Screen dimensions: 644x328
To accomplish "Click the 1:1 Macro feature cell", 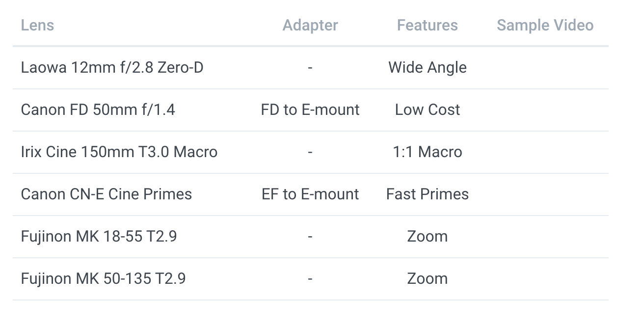I will point(428,152).
